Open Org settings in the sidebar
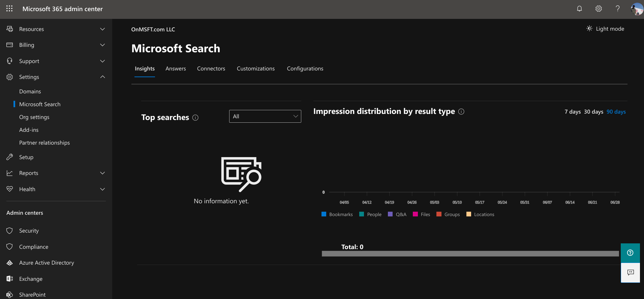Image resolution: width=644 pixels, height=299 pixels. 34,117
